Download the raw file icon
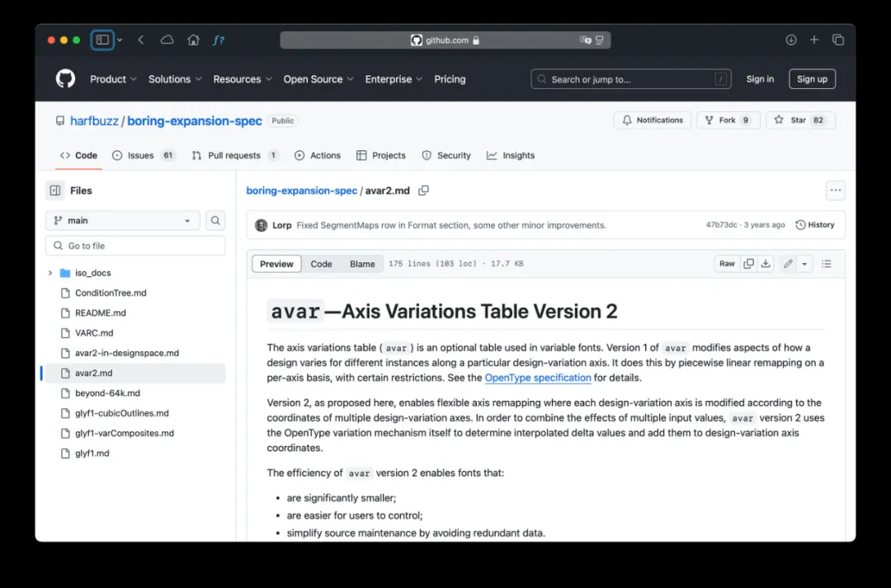891x588 pixels. (x=766, y=264)
